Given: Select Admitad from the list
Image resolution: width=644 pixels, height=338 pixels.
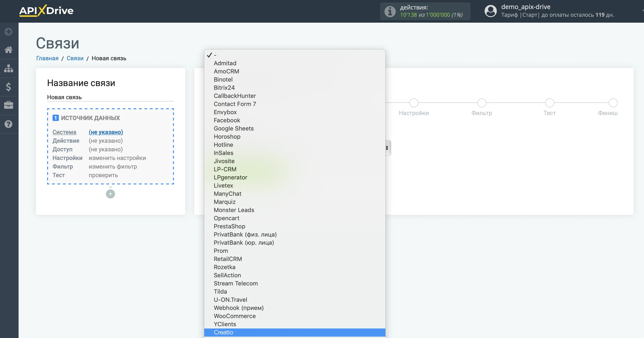Looking at the screenshot, I should 295,63.
